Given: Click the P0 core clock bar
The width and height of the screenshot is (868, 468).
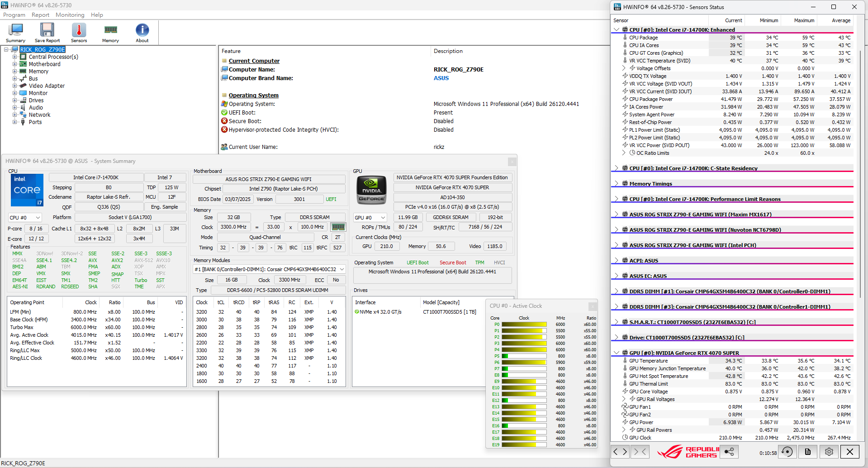Looking at the screenshot, I should click(x=524, y=324).
